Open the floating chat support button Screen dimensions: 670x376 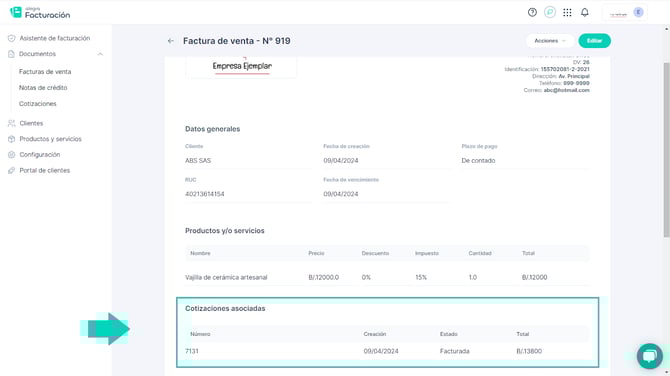[649, 356]
